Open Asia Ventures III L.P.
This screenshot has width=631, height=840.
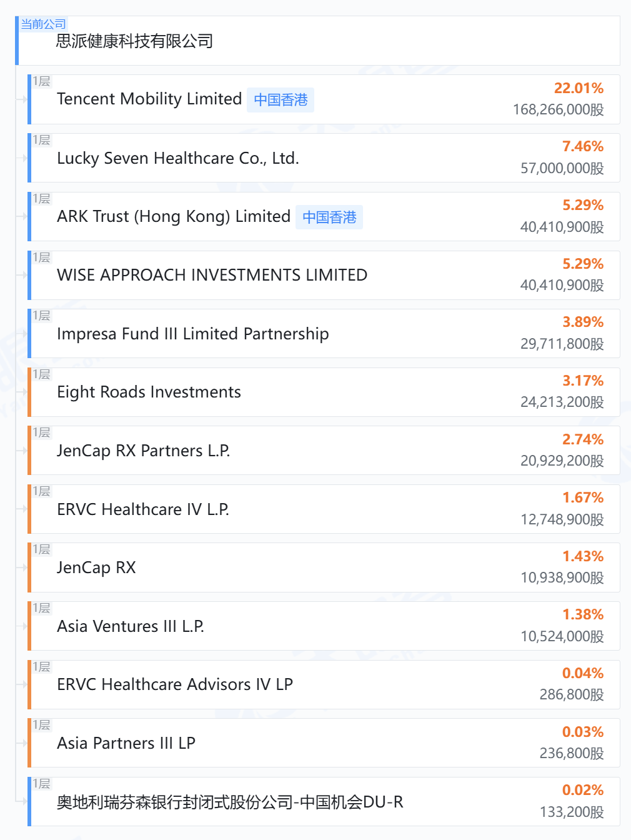coord(130,626)
